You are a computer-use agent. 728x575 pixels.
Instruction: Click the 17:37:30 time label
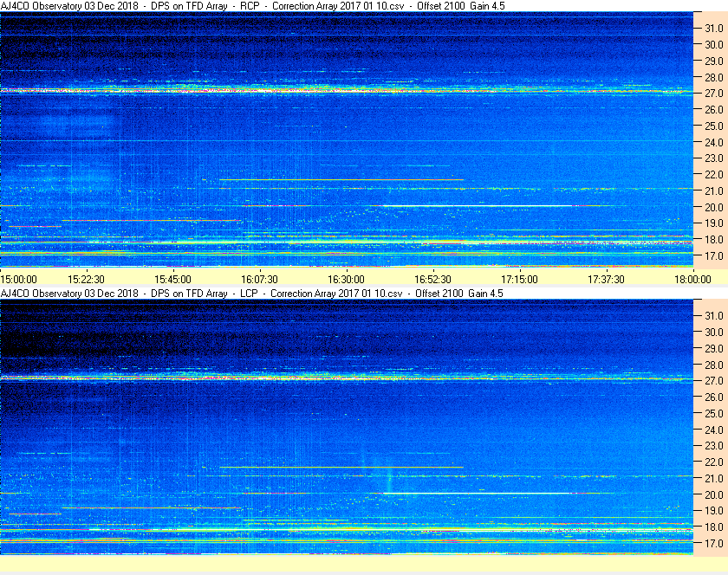606,280
